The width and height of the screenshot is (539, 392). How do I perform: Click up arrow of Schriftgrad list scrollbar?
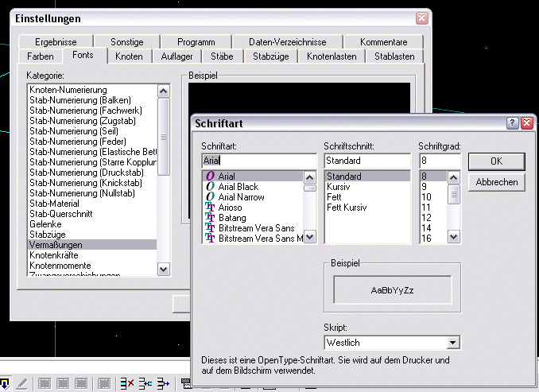(x=453, y=177)
